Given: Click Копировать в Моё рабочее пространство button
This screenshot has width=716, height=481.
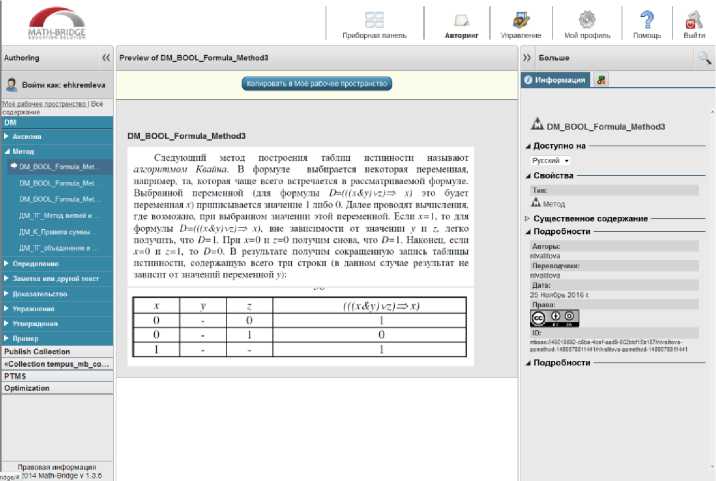Looking at the screenshot, I should (316, 84).
